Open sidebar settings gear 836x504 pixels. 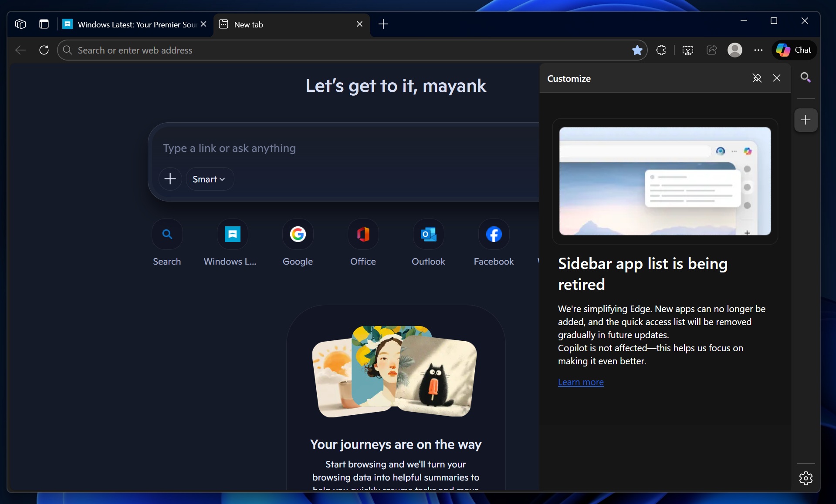pyautogui.click(x=806, y=478)
